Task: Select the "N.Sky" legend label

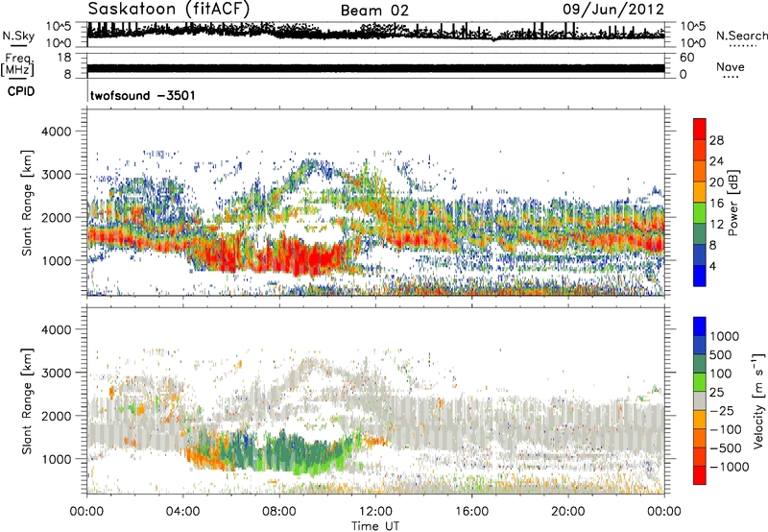Action: click(x=18, y=36)
